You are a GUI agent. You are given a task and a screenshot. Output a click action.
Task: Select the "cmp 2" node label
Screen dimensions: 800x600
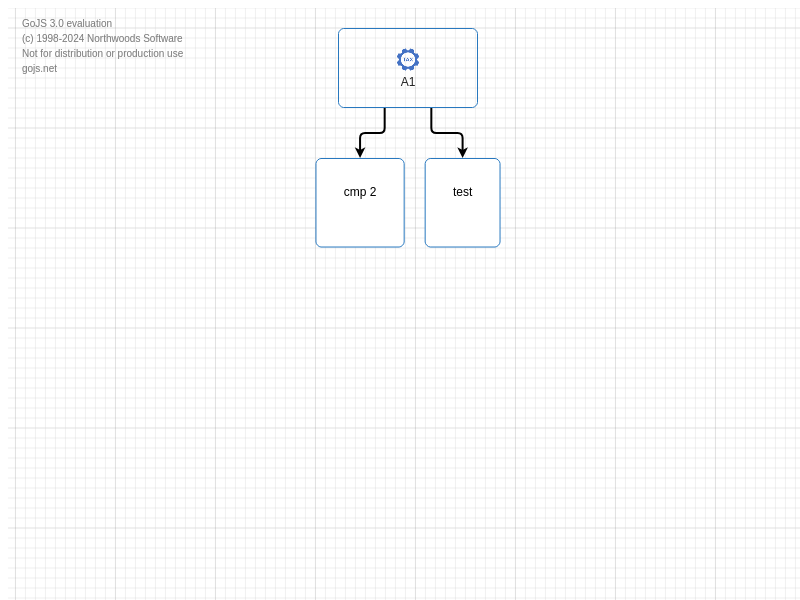[360, 192]
